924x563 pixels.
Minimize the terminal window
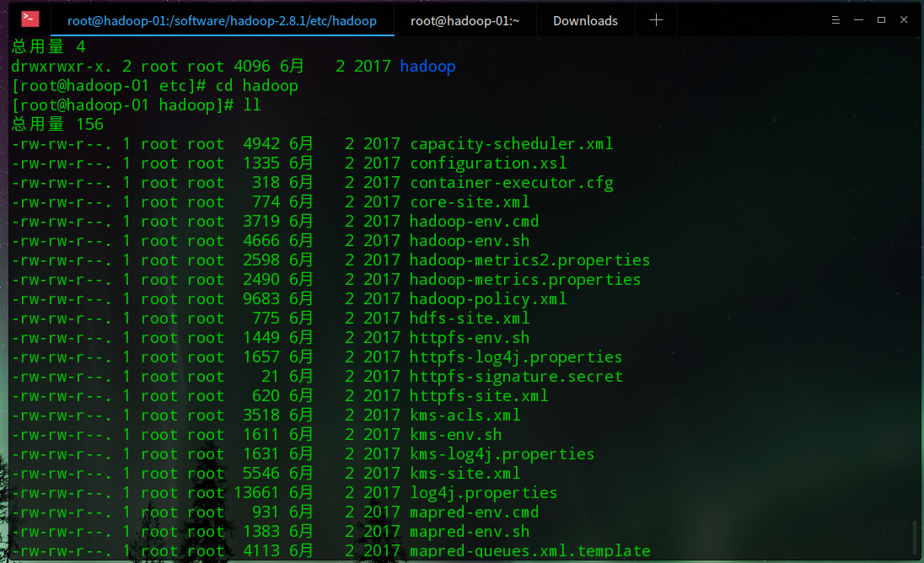pyautogui.click(x=858, y=20)
